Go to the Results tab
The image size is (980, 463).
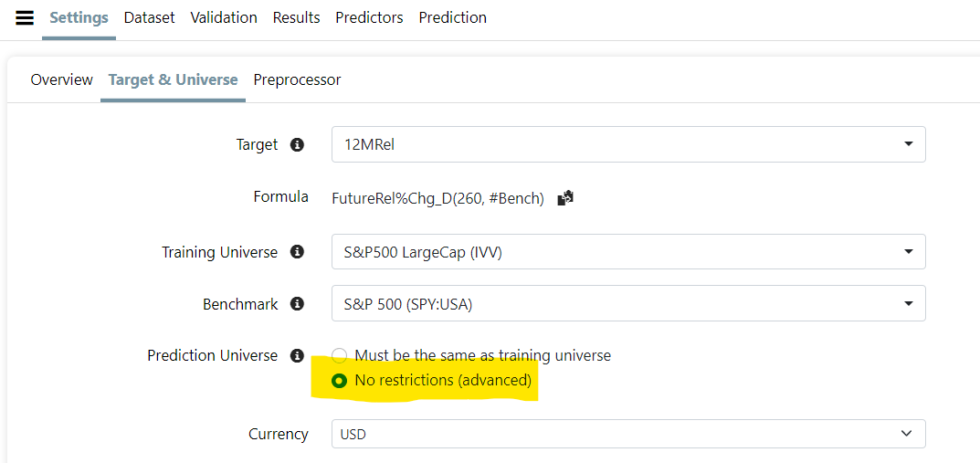296,17
